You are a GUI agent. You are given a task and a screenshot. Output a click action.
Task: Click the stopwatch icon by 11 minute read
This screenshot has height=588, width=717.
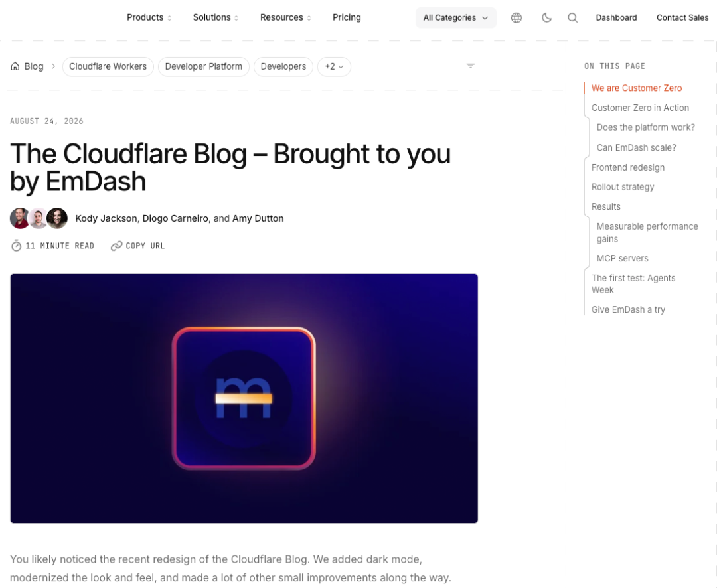click(16, 246)
